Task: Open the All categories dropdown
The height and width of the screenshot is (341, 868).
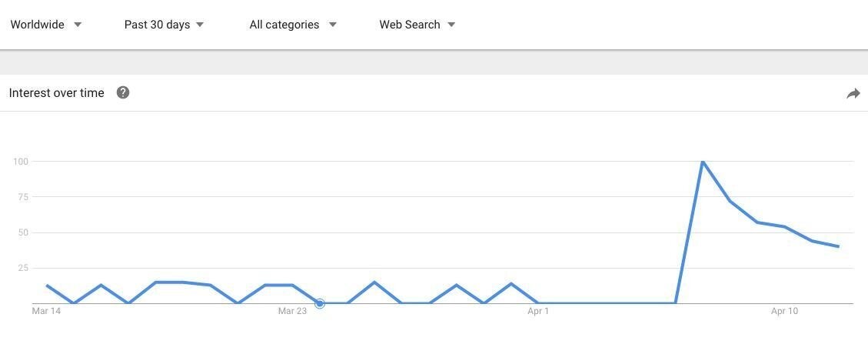Action: pyautogui.click(x=293, y=25)
